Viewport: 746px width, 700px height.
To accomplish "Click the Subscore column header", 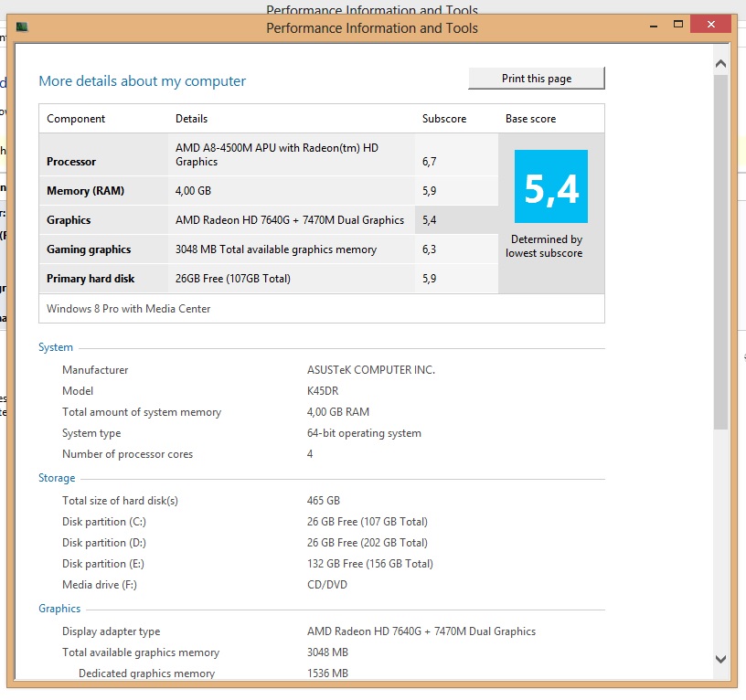I will 444,119.
